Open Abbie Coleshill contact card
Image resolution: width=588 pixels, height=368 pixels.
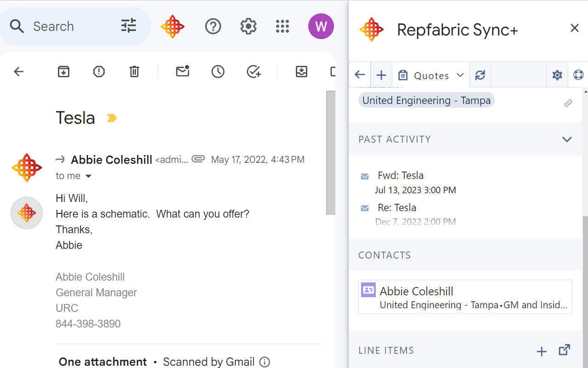coord(465,297)
